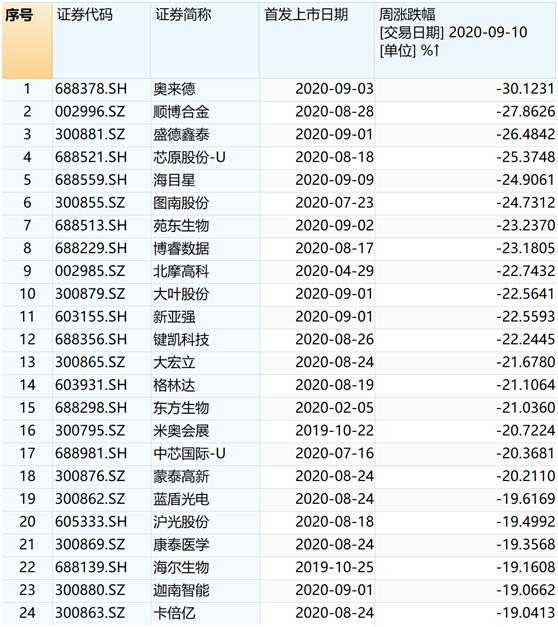Click stock code 002985.SZ
The image size is (558, 627).
pos(90,271)
